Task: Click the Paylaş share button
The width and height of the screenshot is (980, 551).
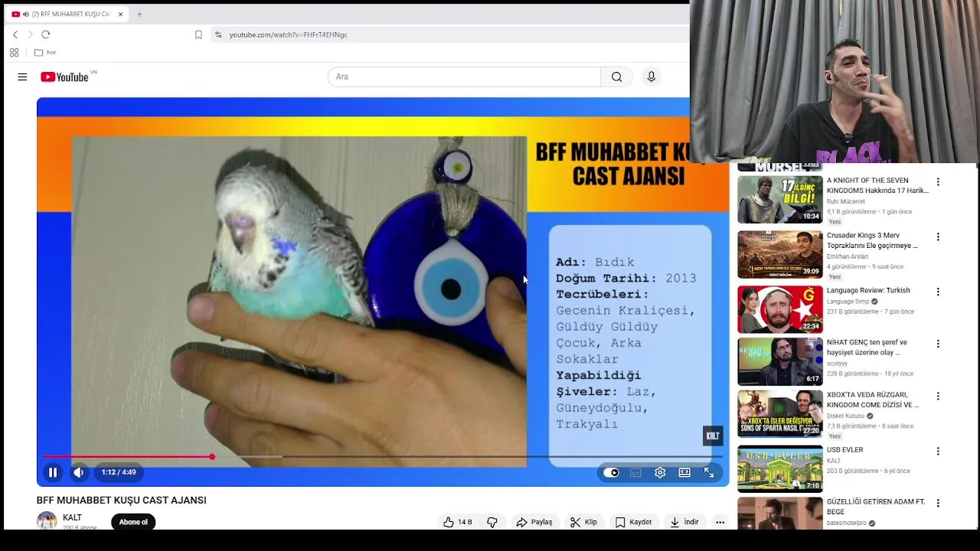Action: pos(534,522)
